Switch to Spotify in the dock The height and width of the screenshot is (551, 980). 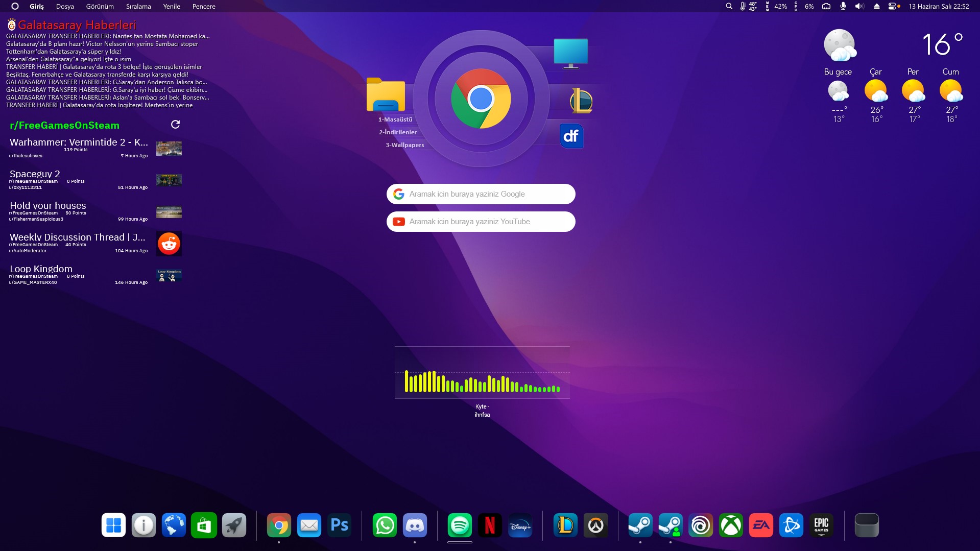(x=460, y=525)
